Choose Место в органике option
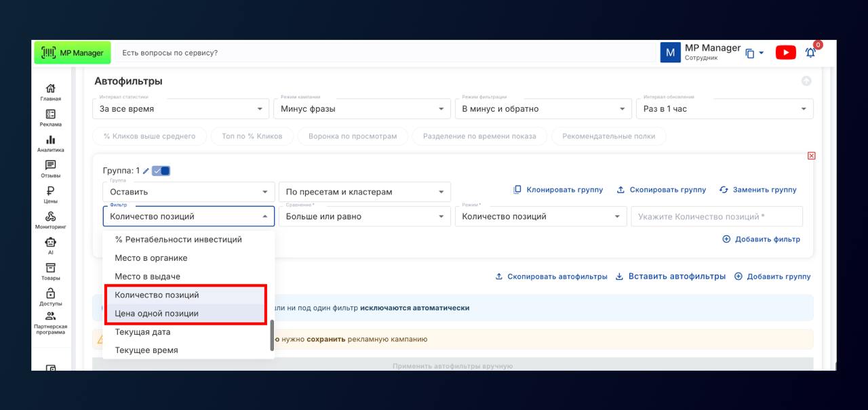 [151, 258]
